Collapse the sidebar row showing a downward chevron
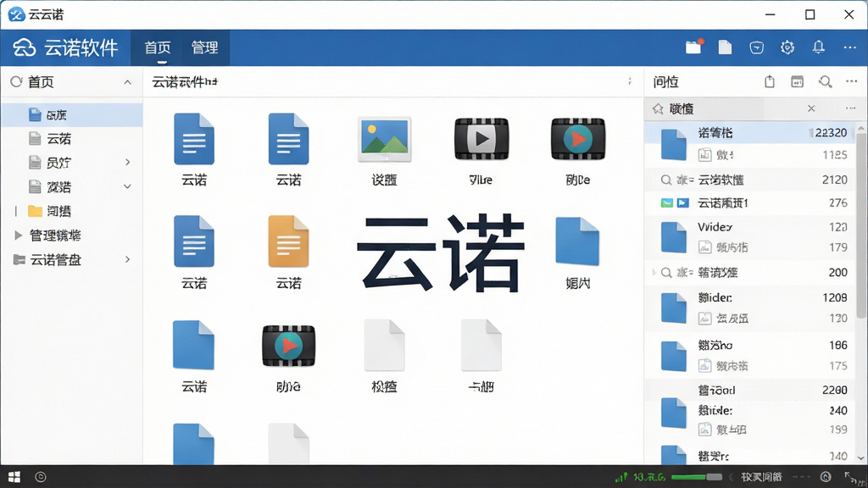The width and height of the screenshot is (868, 488). 127,186
